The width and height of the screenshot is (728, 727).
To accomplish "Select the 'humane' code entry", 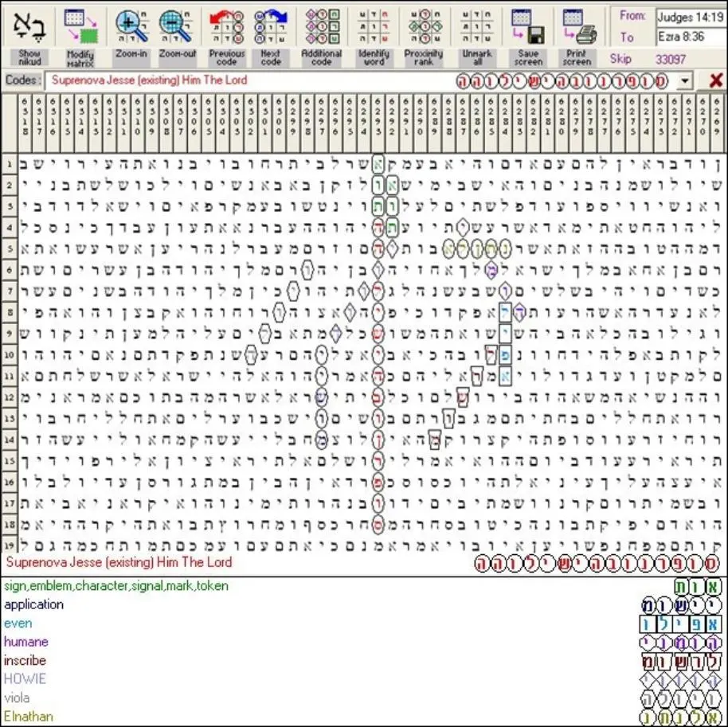I will pyautogui.click(x=26, y=642).
